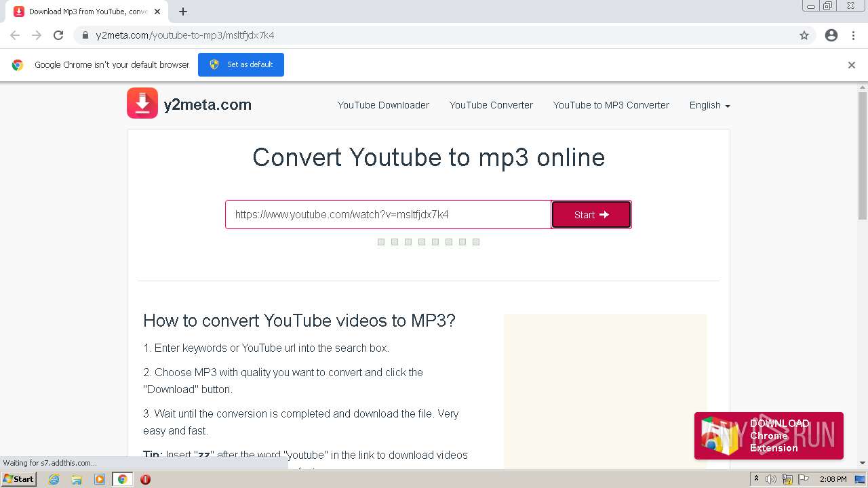Image resolution: width=868 pixels, height=488 pixels.
Task: Click the address bar URL
Action: click(x=185, y=35)
